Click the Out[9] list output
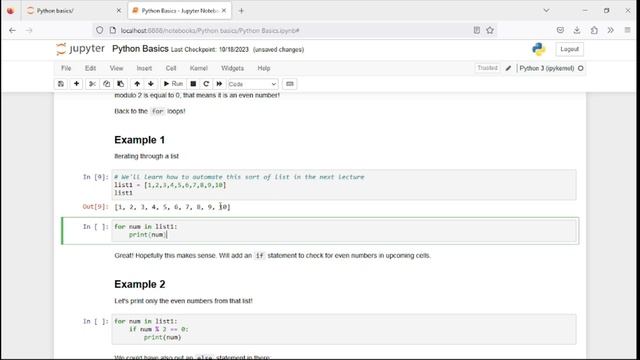The height and width of the screenshot is (360, 640). click(x=172, y=207)
